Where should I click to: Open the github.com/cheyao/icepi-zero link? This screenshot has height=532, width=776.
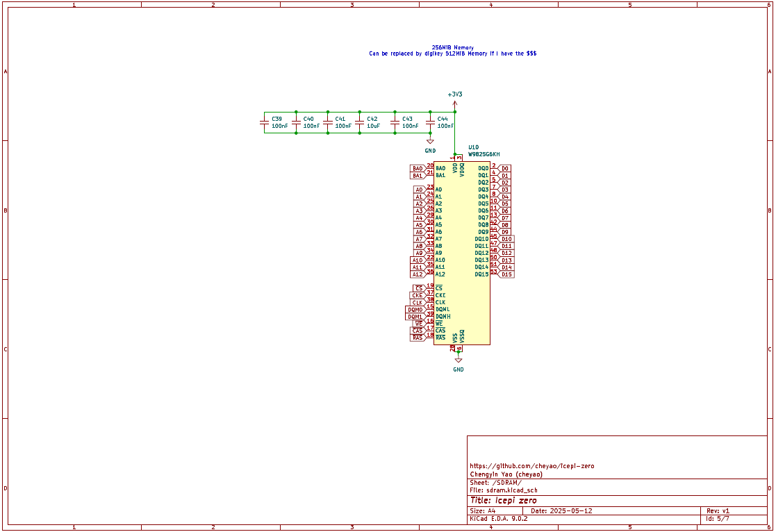(x=531, y=466)
